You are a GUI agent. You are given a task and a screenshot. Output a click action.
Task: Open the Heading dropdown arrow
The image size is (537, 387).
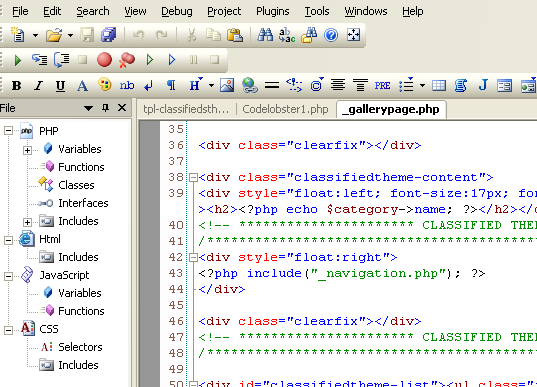(x=211, y=85)
